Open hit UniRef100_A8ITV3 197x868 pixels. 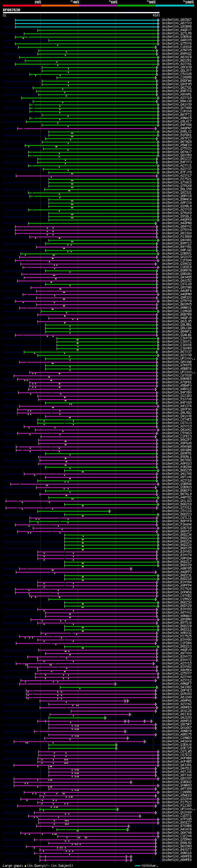point(177,23)
